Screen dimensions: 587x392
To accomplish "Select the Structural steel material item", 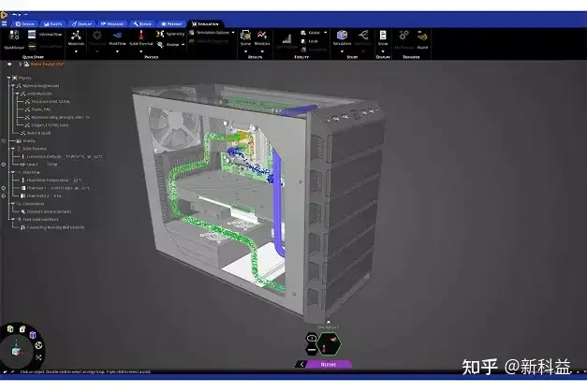I will point(47,101).
